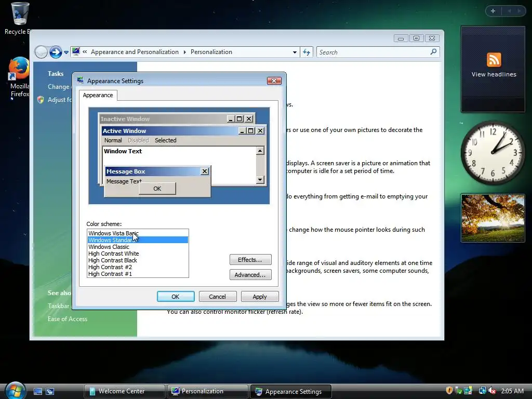Click the Windows Start orb
The height and width of the screenshot is (399, 532).
click(x=16, y=390)
